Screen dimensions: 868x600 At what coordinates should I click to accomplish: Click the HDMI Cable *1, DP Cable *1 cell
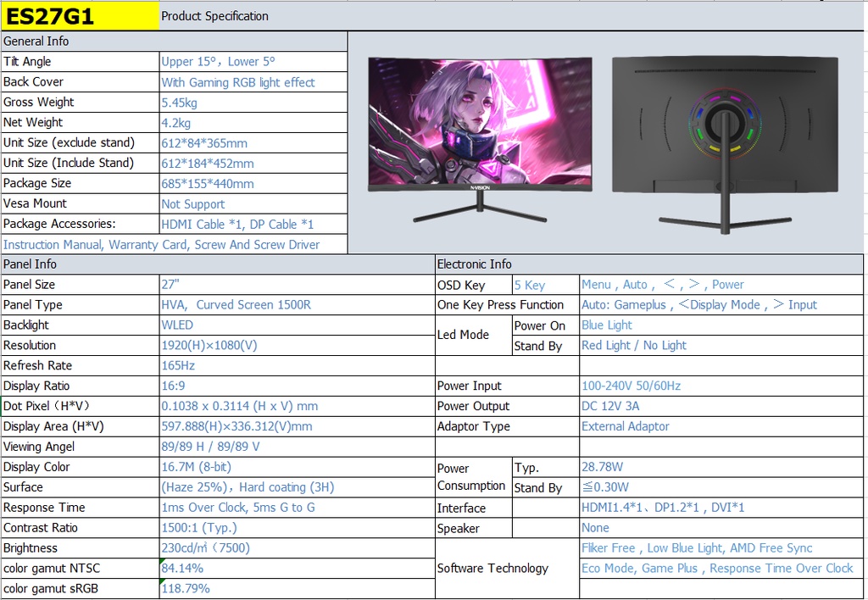click(253, 225)
